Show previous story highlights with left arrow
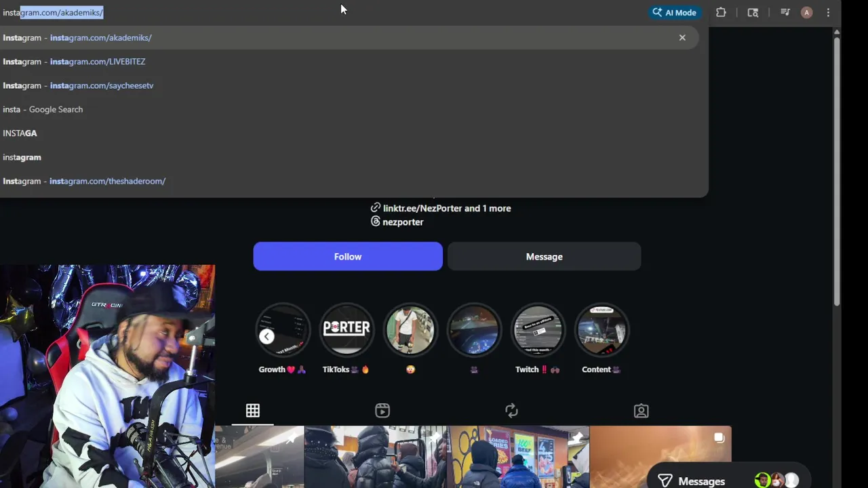Image resolution: width=868 pixels, height=488 pixels. (x=267, y=337)
